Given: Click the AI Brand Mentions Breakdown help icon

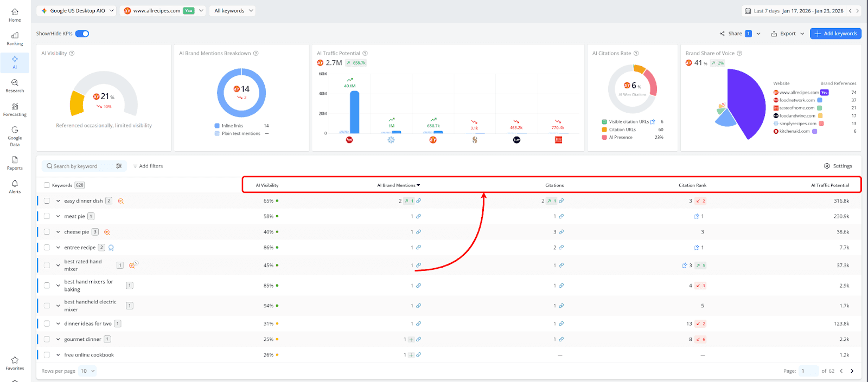Looking at the screenshot, I should pyautogui.click(x=256, y=53).
